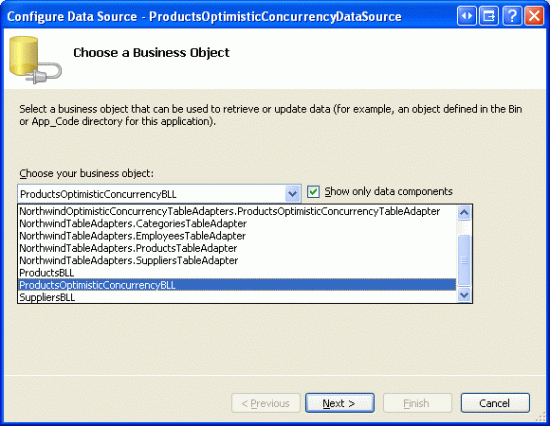
Task: Click the Cancel button
Action: coord(495,403)
